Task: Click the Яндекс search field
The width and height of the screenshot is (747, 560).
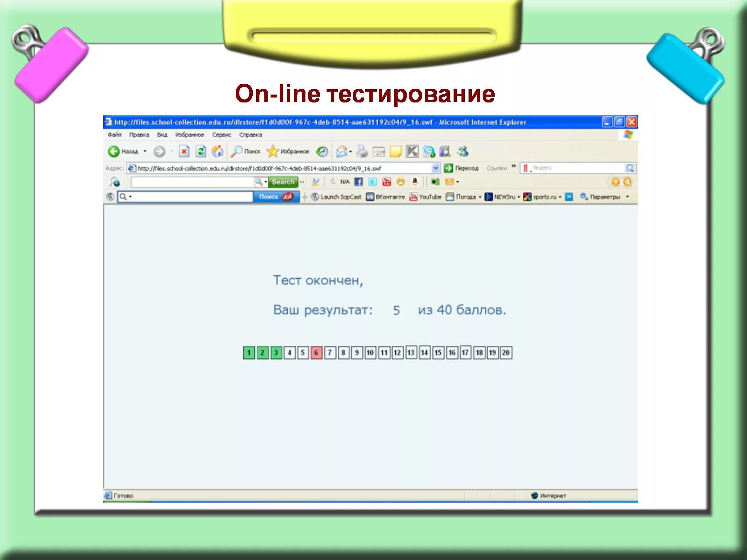Action: point(578,168)
